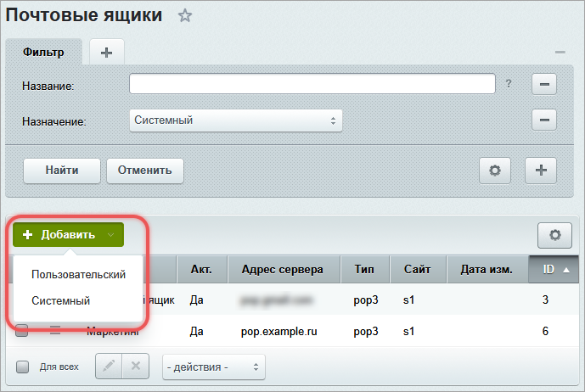Open table settings gear icon
This screenshot has width=585, height=392.
click(x=555, y=235)
